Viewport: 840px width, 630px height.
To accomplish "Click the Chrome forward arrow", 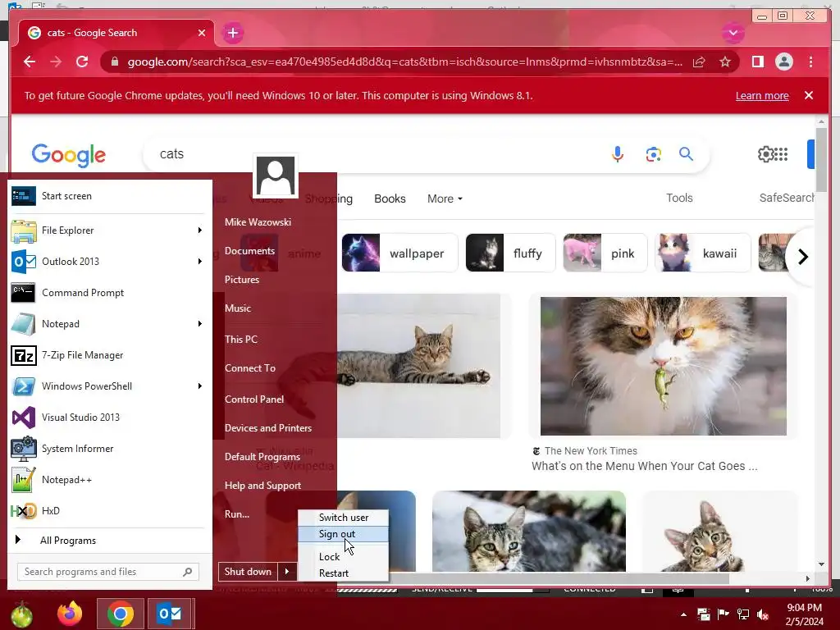I will [x=56, y=62].
